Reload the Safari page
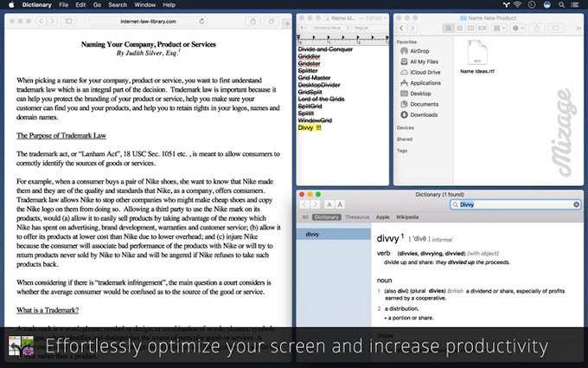The width and height of the screenshot is (588, 368). pos(201,22)
